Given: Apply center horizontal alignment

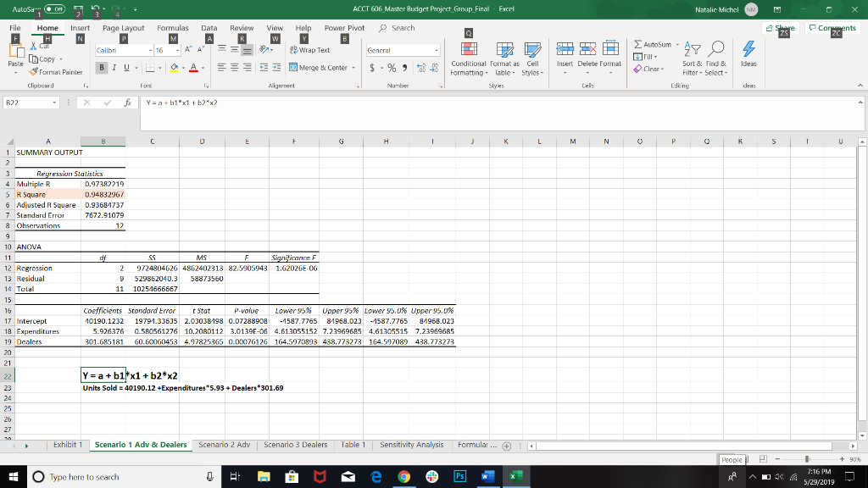Looking at the screenshot, I should (235, 68).
